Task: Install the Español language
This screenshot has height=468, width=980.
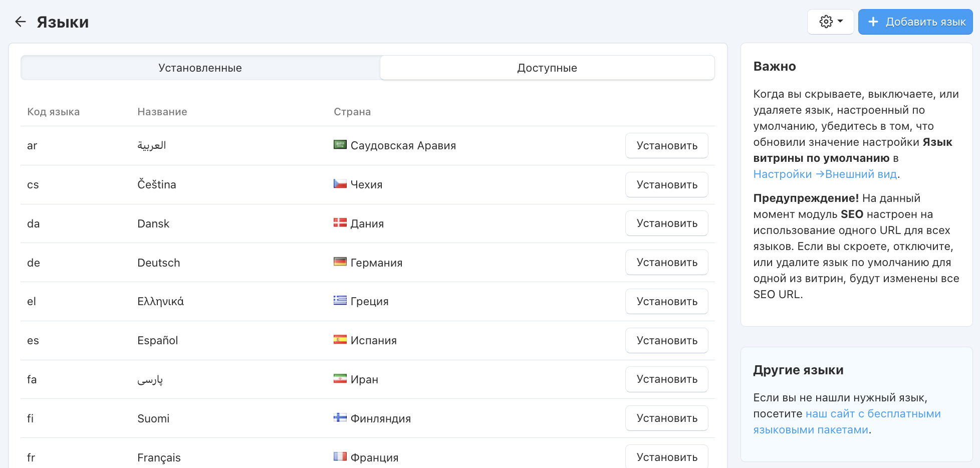Action: pyautogui.click(x=666, y=340)
